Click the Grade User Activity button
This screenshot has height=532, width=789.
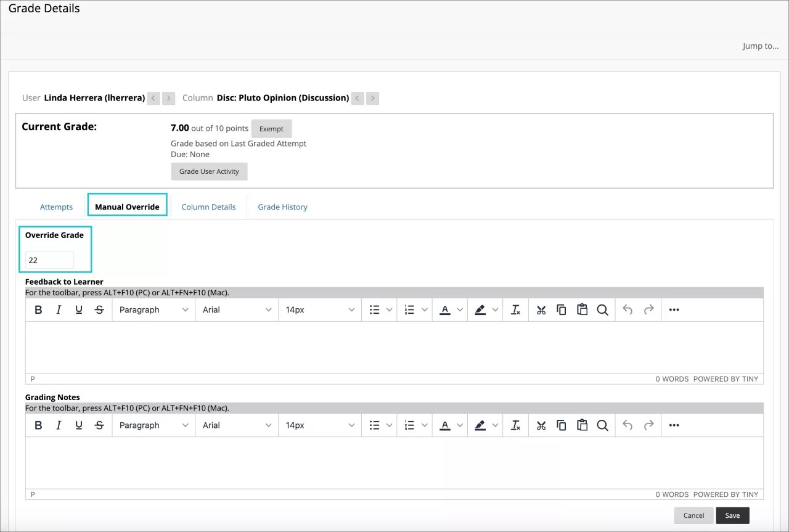209,171
